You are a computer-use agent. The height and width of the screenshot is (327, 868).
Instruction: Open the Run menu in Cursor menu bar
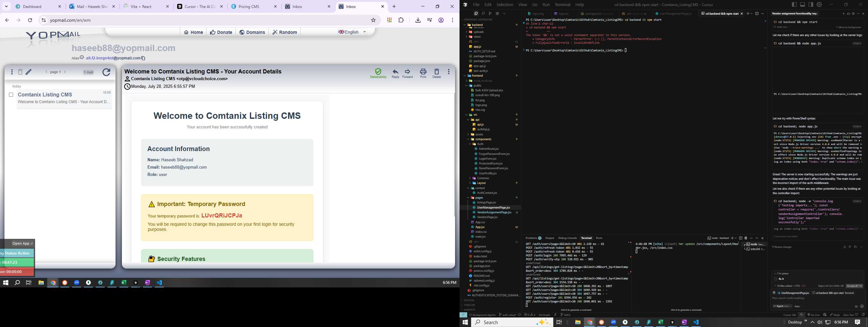[x=546, y=5]
